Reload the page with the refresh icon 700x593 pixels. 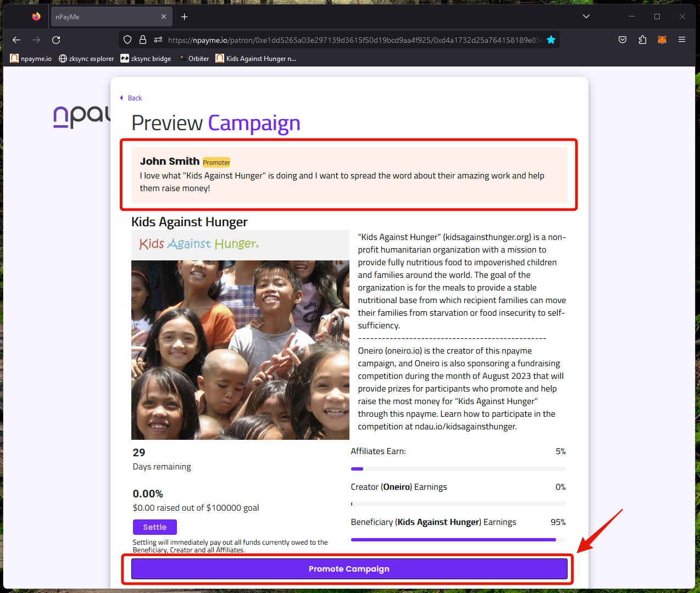pos(56,40)
